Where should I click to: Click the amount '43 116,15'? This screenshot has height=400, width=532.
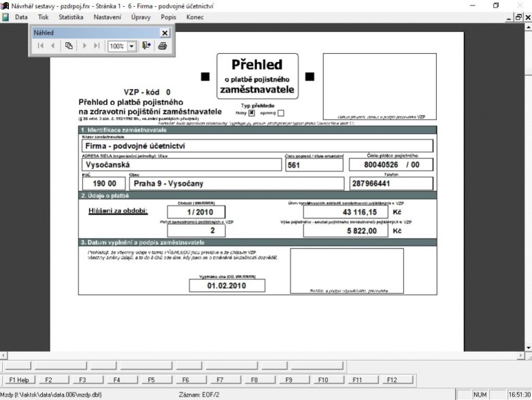pyautogui.click(x=346, y=212)
